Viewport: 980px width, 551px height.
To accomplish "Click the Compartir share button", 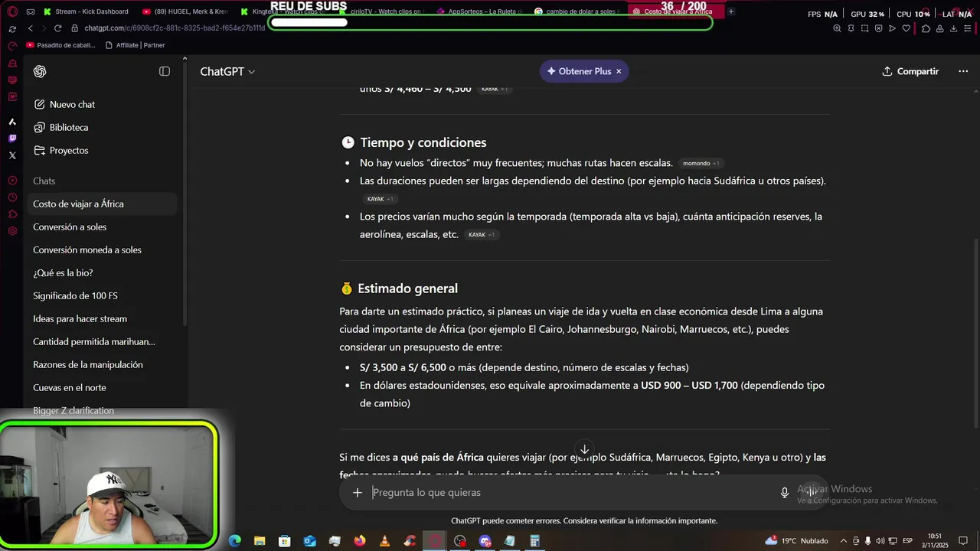I will pos(910,71).
